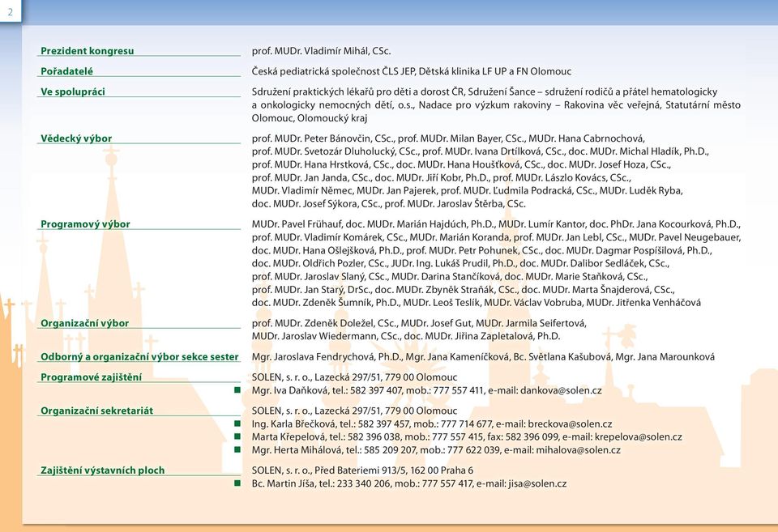Select the 'Programový výbor' heading
The width and height of the screenshot is (778, 532).
click(85, 223)
